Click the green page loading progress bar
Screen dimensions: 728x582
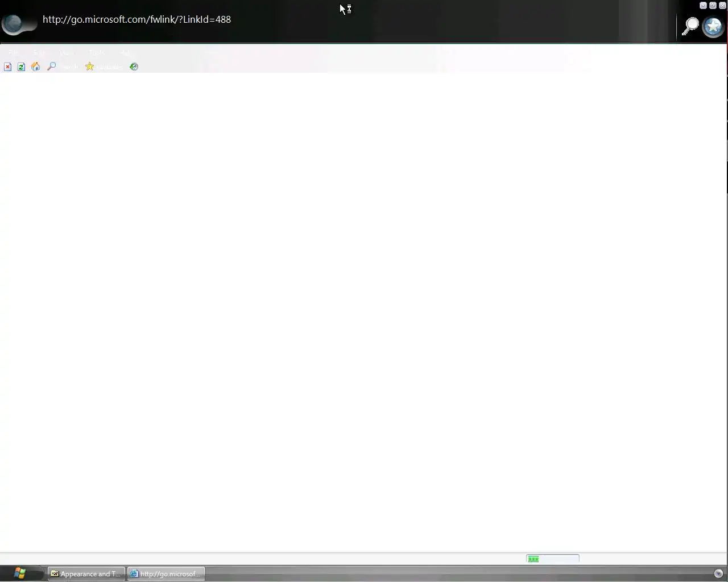point(553,559)
